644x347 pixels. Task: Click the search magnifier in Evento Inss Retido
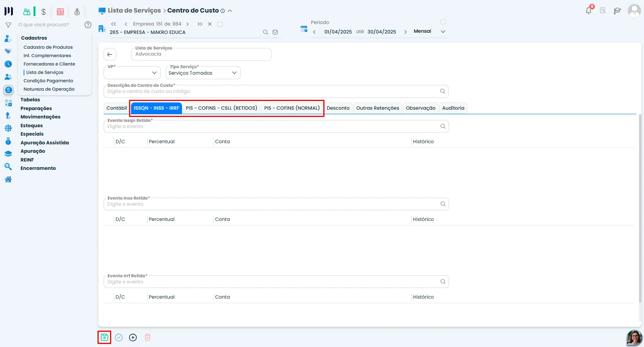[x=443, y=204]
